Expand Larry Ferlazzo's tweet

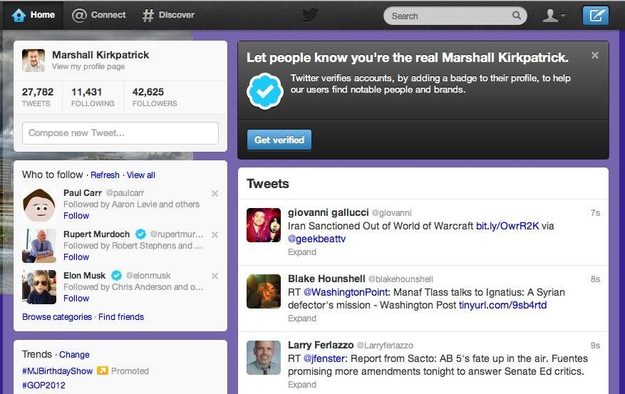tap(302, 385)
